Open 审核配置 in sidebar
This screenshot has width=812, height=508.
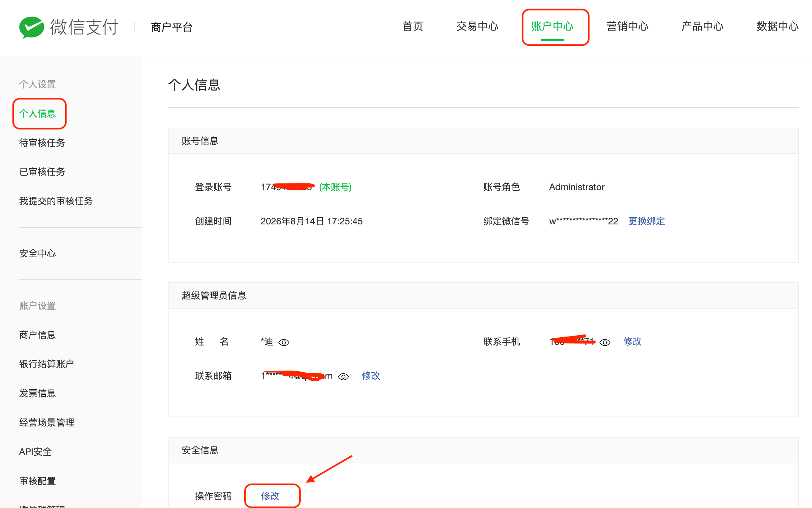(37, 481)
